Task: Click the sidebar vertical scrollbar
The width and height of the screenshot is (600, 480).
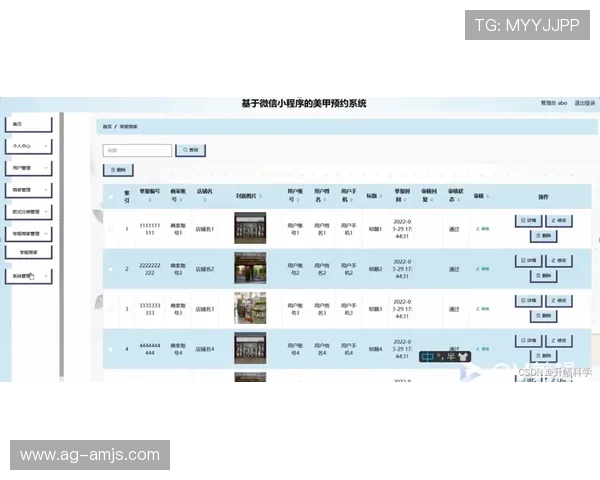Action: [62, 245]
